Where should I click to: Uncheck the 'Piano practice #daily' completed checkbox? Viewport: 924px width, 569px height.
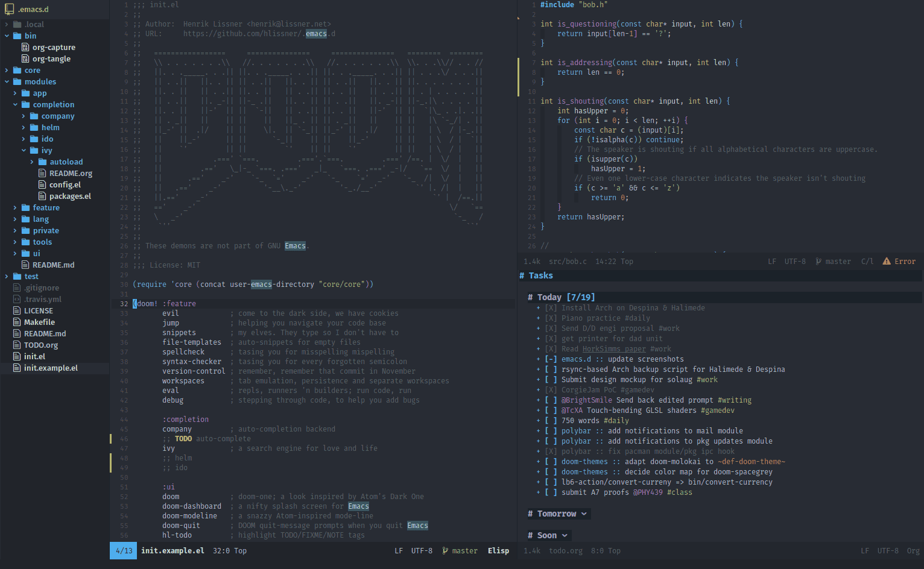coord(550,318)
